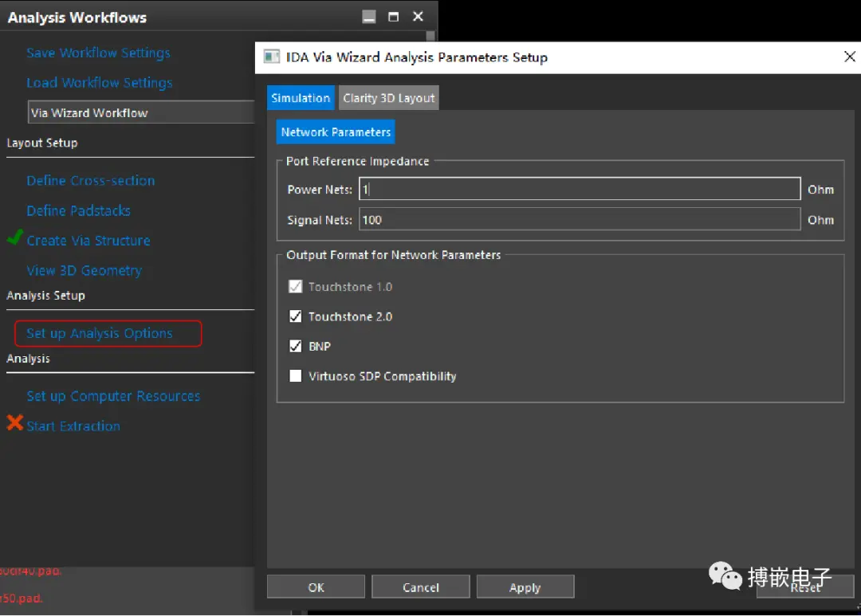The image size is (861, 616).
Task: Select the Simulation tab
Action: click(301, 98)
